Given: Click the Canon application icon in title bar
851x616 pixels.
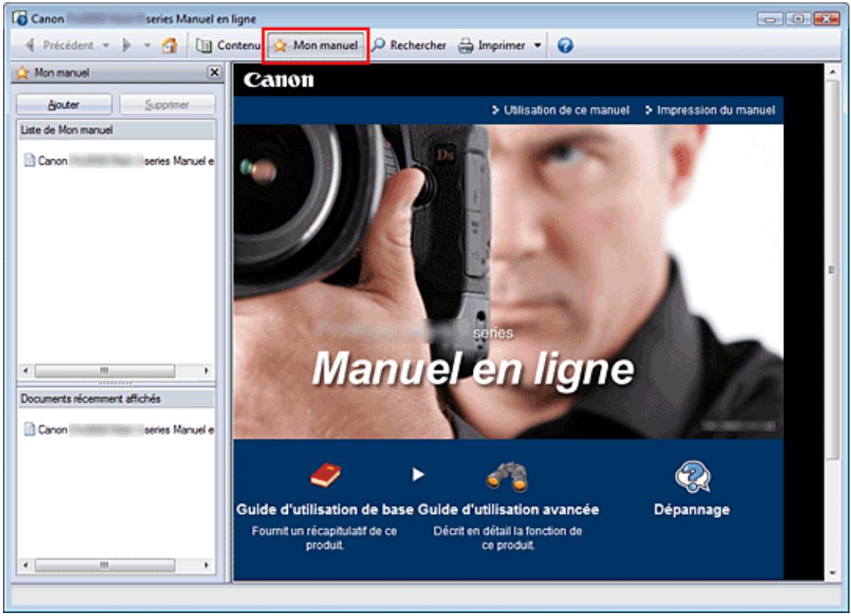Looking at the screenshot, I should [20, 19].
